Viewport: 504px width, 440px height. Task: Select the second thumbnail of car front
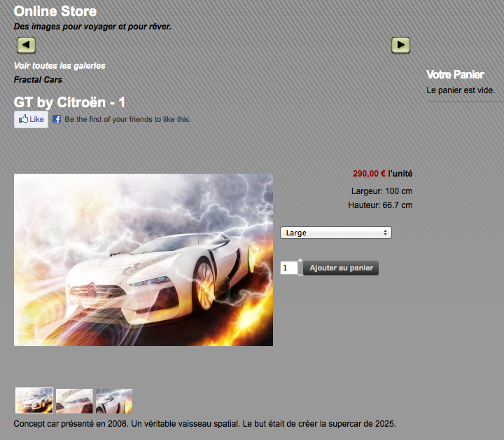pos(74,401)
